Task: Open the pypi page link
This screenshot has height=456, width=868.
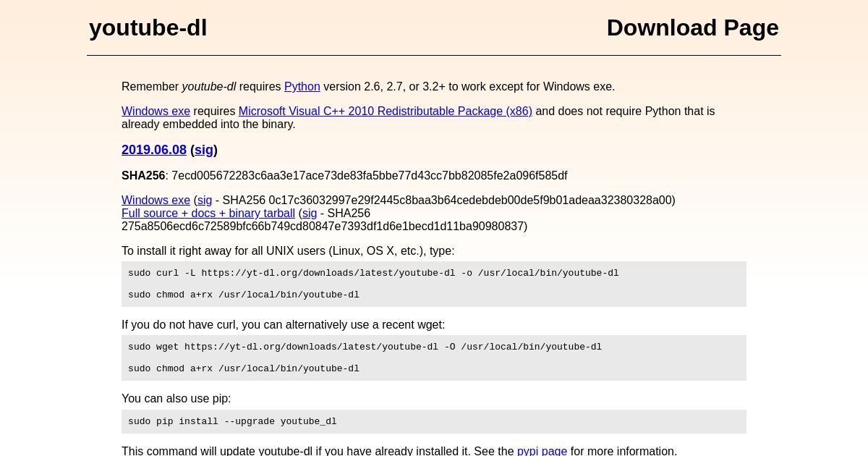Action: tap(542, 451)
